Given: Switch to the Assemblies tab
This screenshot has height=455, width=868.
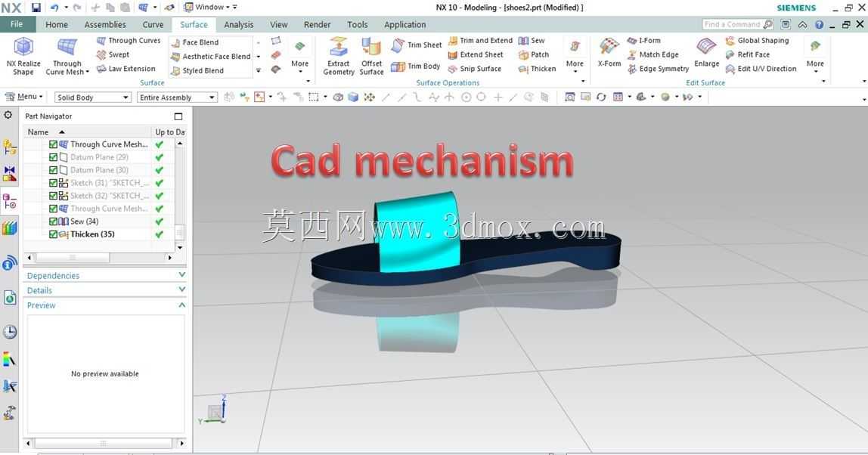Looking at the screenshot, I should point(105,25).
